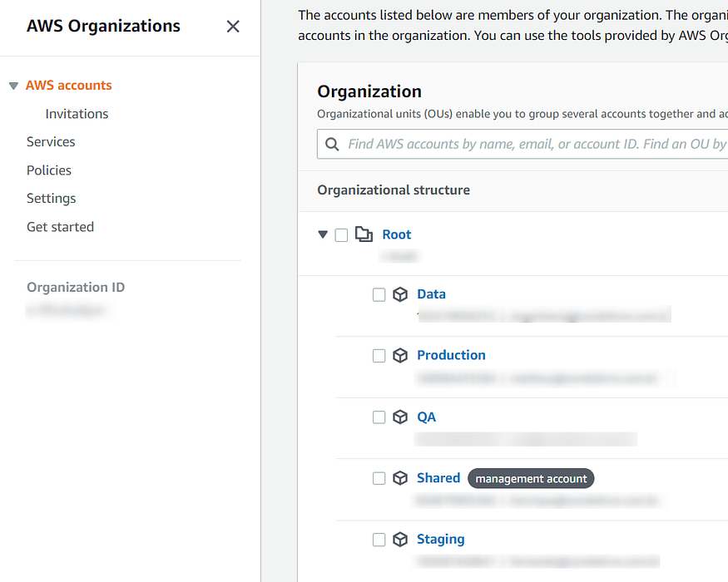Open the Production account link

click(451, 355)
